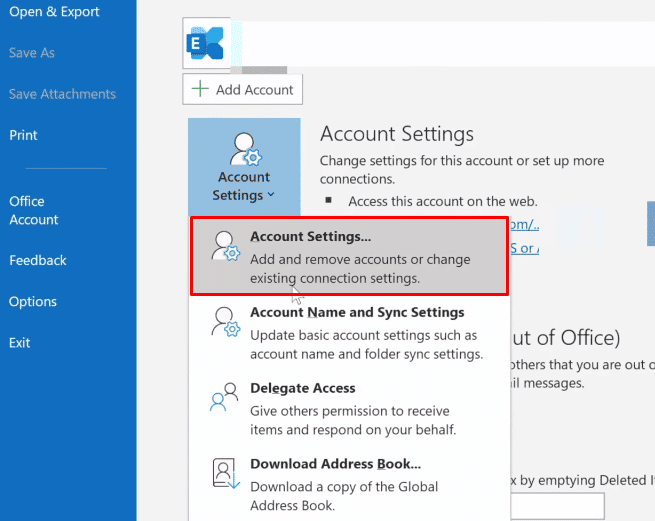The height and width of the screenshot is (521, 655).
Task: Open the Delegate Access menu entry
Action: coord(350,408)
